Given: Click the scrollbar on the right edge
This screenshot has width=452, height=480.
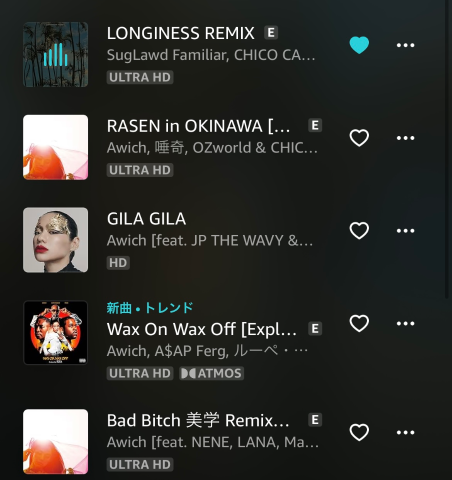Looking at the screenshot, I should coord(448,147).
